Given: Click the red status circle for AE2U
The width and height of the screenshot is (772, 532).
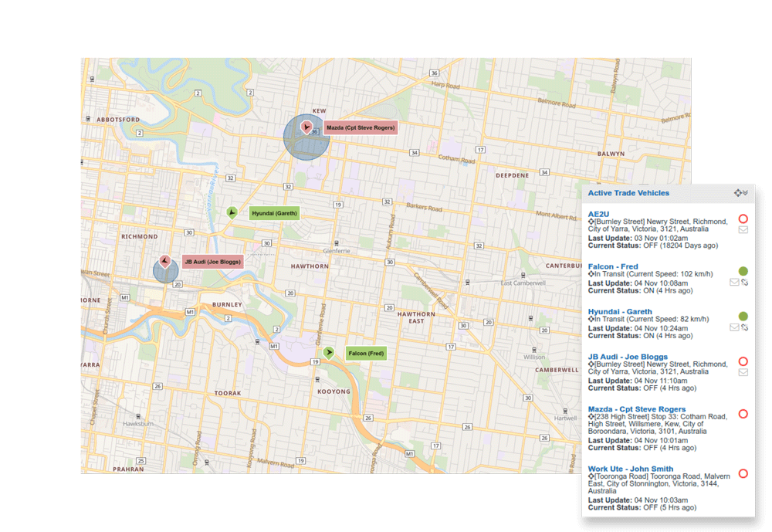Looking at the screenshot, I should pyautogui.click(x=743, y=219).
